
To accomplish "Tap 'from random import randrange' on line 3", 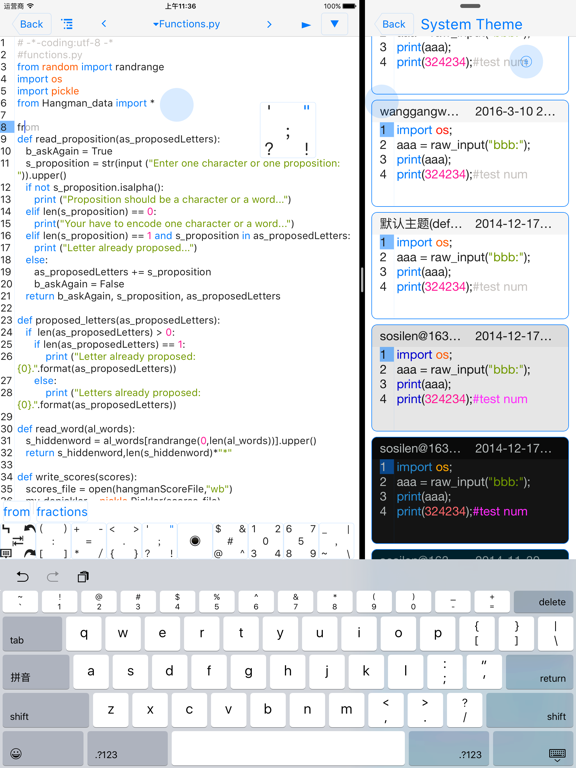I will click(91, 67).
